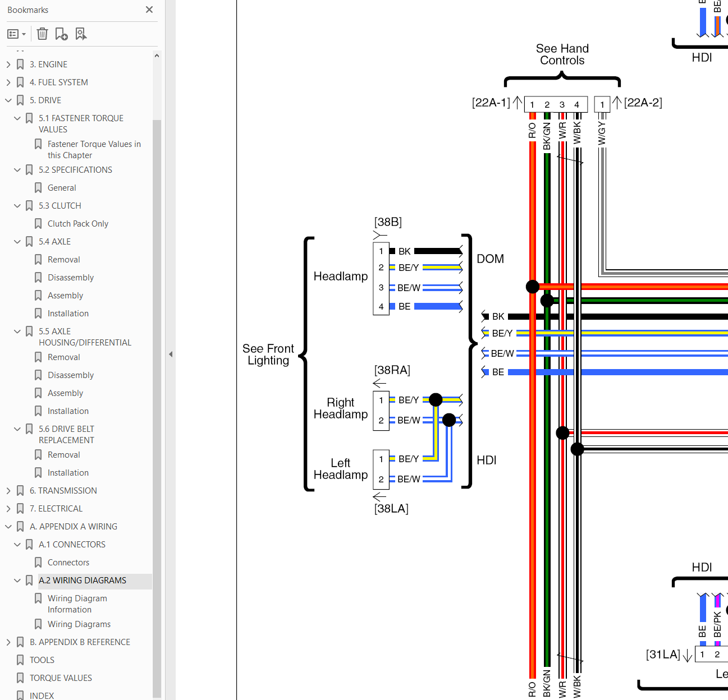Collapse 5.6 DRIVE BELT REPLACEMENT section

(x=17, y=429)
